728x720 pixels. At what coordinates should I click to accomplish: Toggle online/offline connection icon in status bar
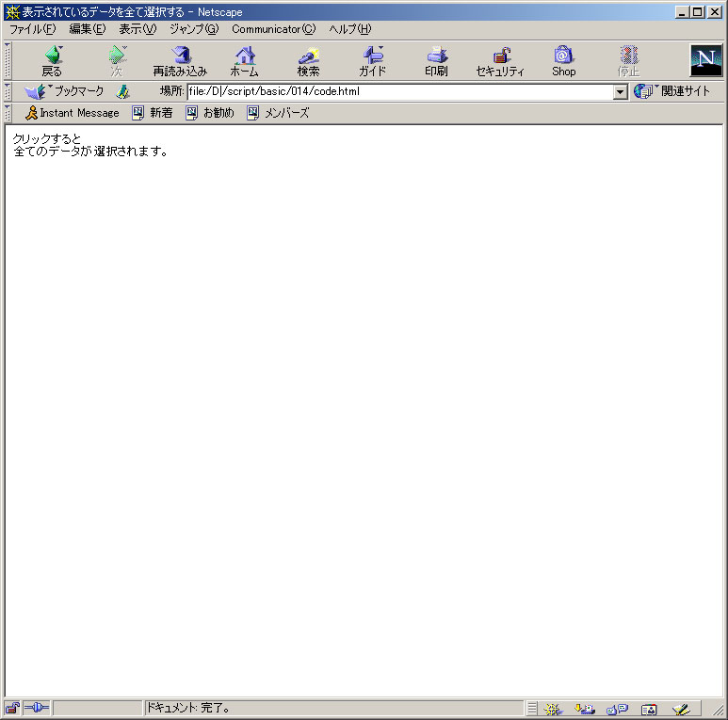tap(37, 708)
